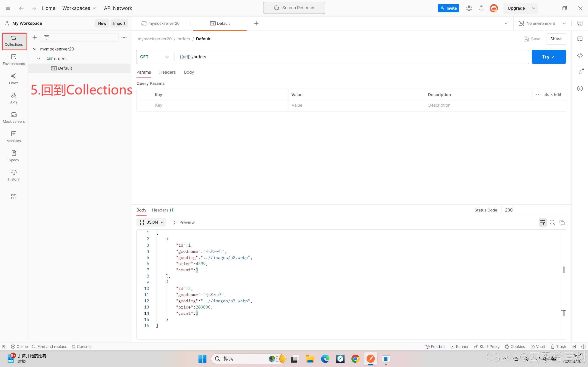
Task: Open the Environments panel
Action: tap(13, 60)
